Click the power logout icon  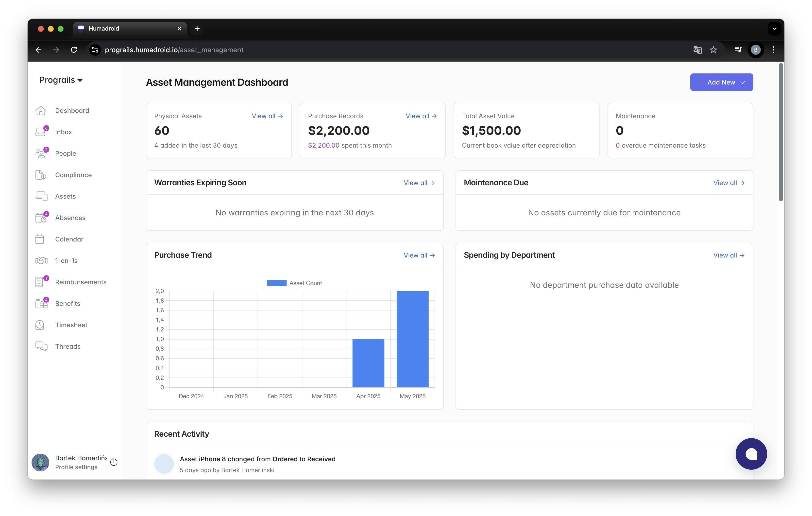114,462
